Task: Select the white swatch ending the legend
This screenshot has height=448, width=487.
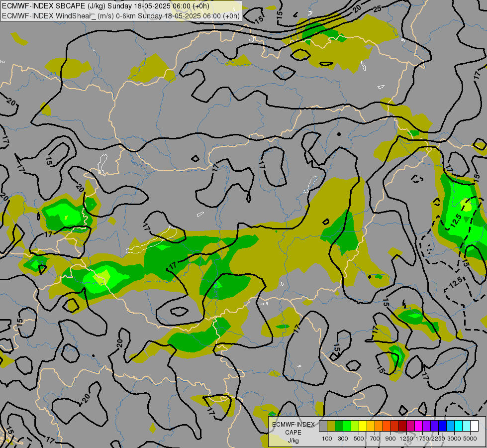Action: tap(474, 426)
